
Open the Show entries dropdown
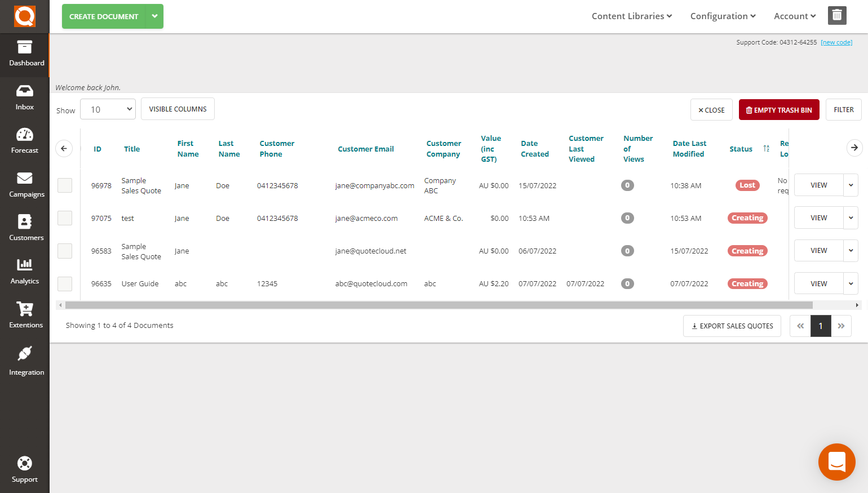point(108,109)
